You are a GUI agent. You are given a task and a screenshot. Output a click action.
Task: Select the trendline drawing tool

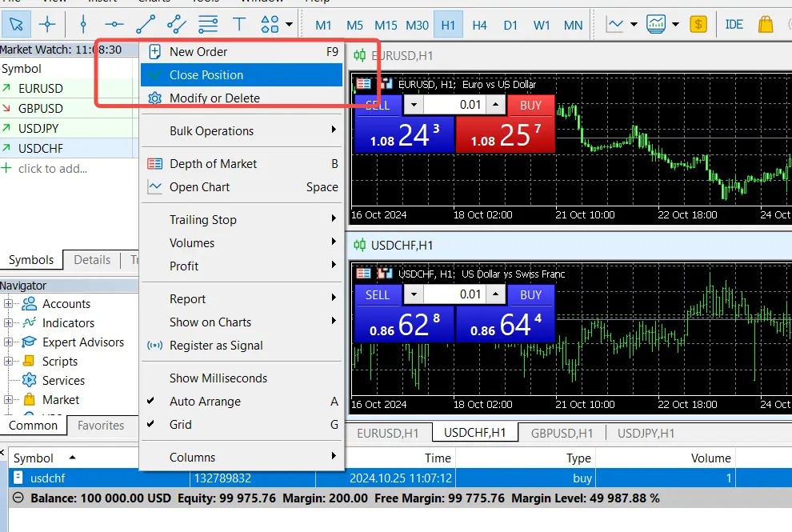point(146,24)
